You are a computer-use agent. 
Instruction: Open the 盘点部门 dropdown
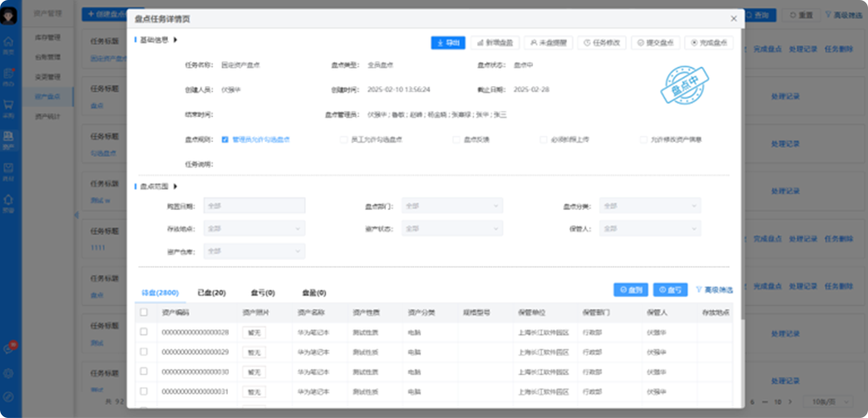[x=452, y=206]
